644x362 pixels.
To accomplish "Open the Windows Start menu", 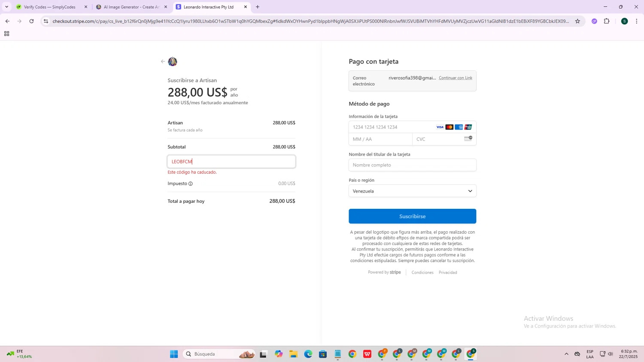I will [x=174, y=354].
